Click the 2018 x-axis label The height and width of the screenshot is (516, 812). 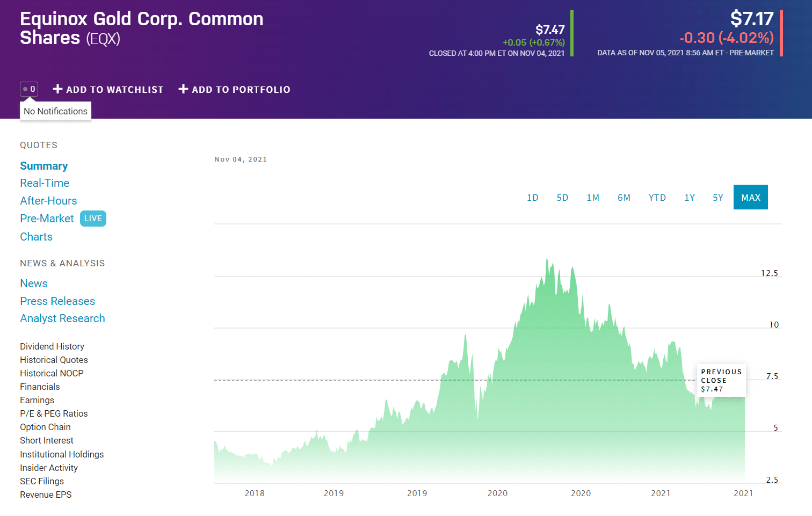[x=255, y=493]
